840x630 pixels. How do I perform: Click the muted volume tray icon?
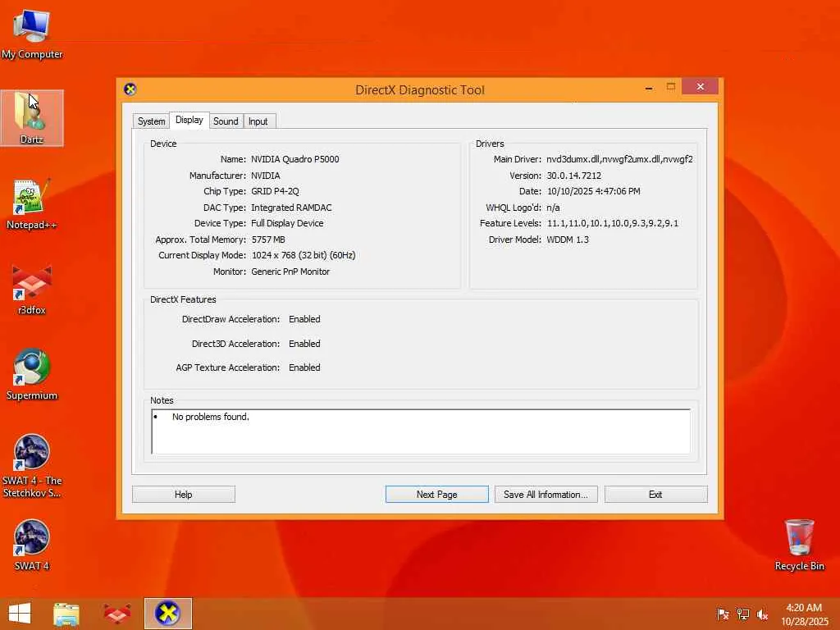pyautogui.click(x=762, y=614)
